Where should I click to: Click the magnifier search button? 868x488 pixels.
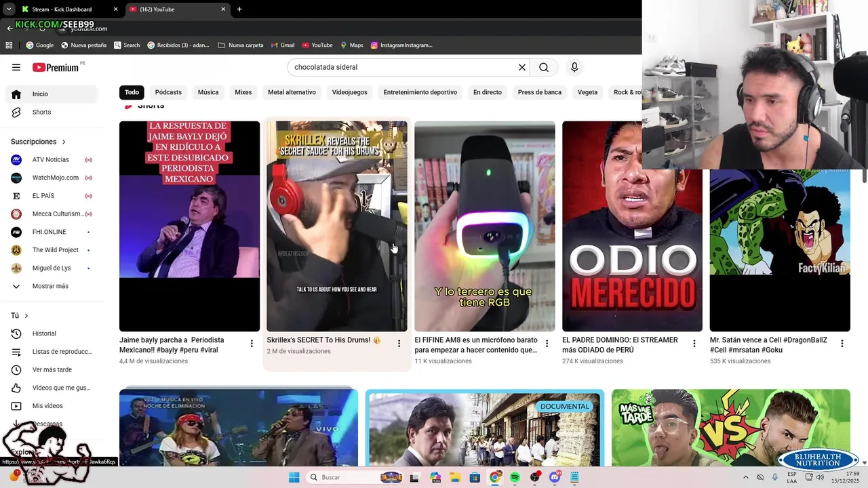(544, 67)
